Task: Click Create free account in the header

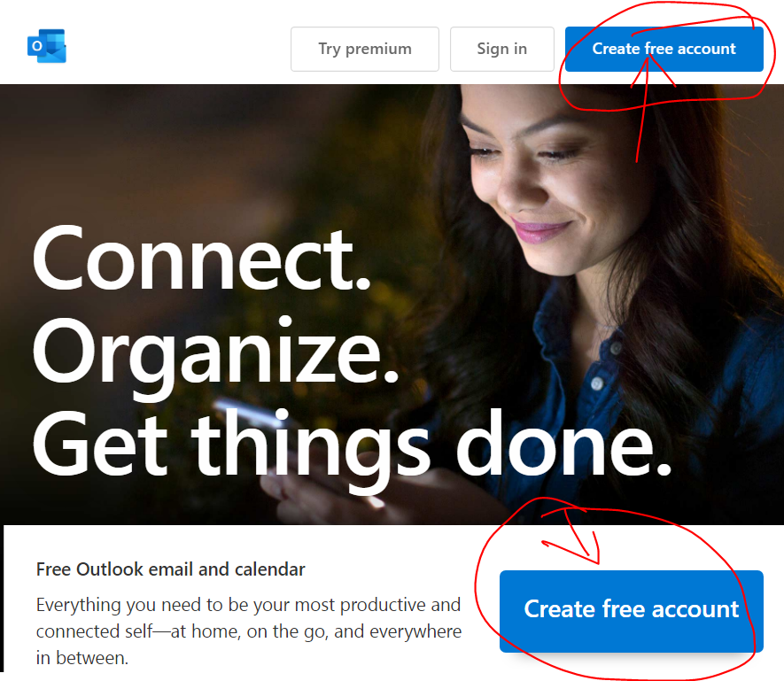Action: pos(664,49)
